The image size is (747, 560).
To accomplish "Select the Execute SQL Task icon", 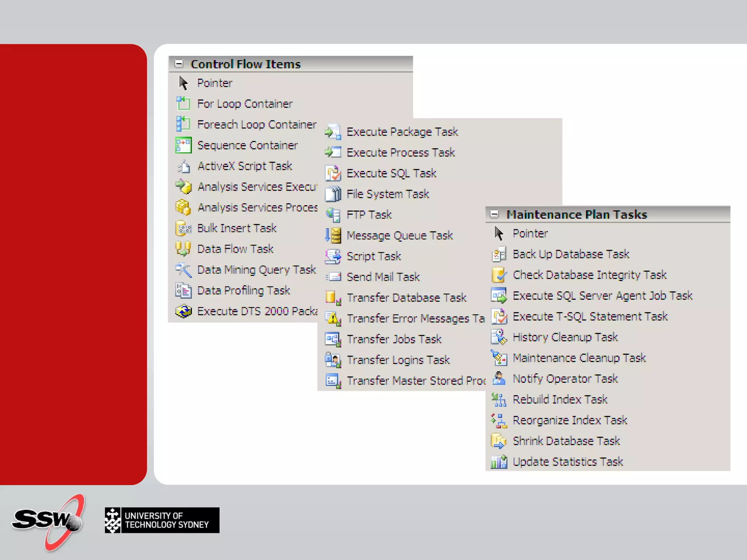I will coord(333,173).
